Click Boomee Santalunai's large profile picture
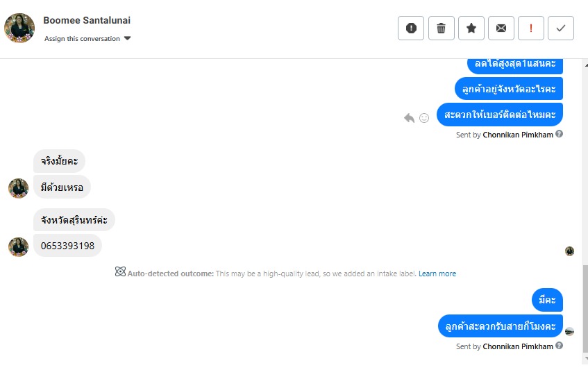The height and width of the screenshot is (370, 588). tap(19, 28)
